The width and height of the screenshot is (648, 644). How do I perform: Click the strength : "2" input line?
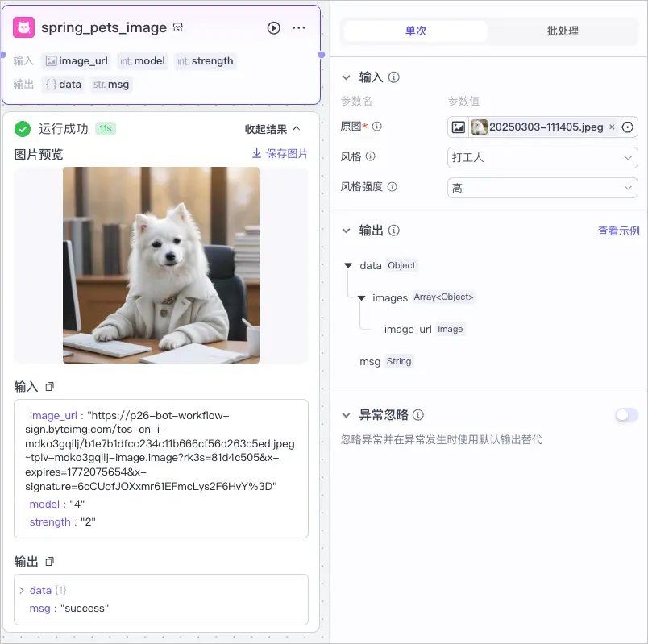62,522
